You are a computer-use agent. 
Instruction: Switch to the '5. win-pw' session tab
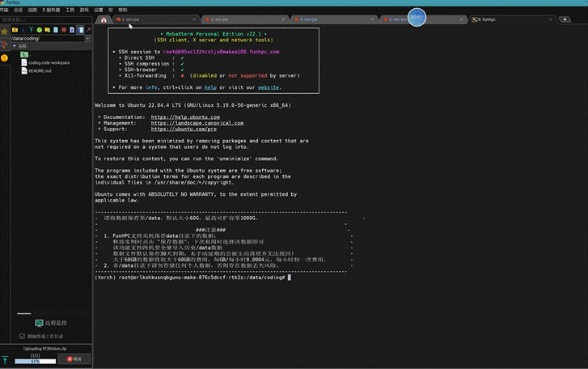tap(422, 19)
